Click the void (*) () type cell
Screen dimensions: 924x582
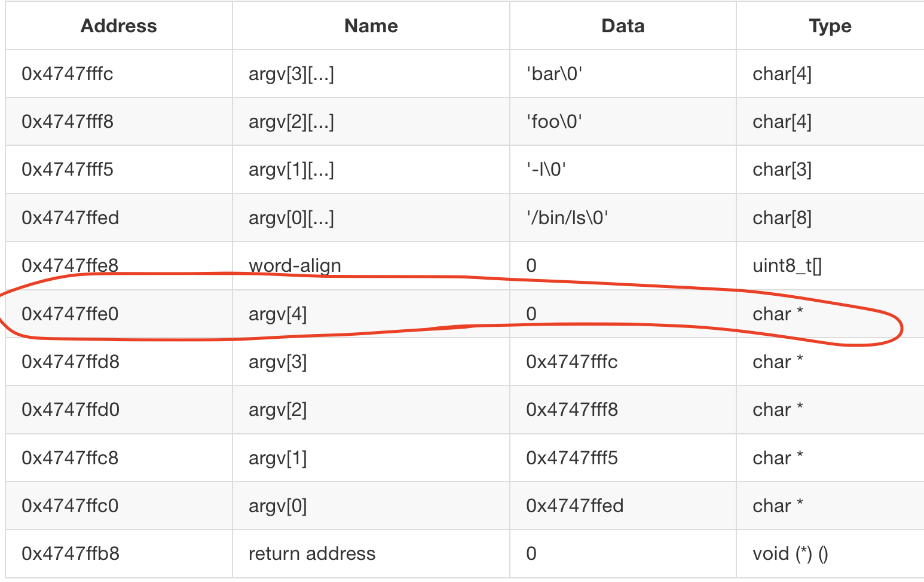(x=830, y=553)
